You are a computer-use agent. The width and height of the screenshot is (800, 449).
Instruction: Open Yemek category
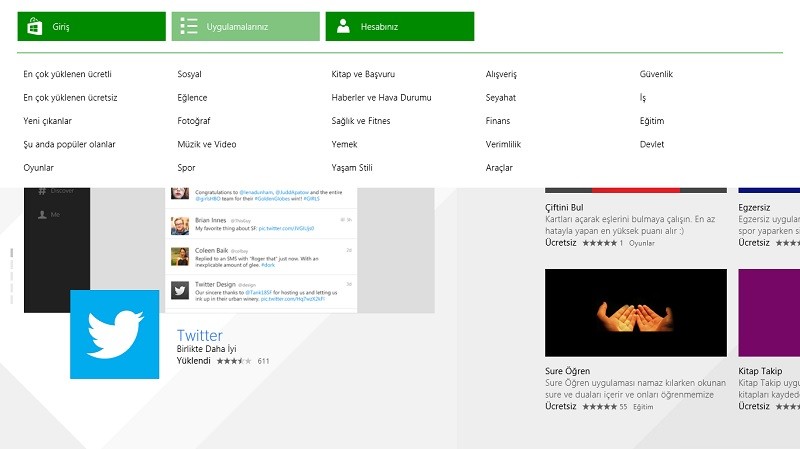pyautogui.click(x=344, y=144)
